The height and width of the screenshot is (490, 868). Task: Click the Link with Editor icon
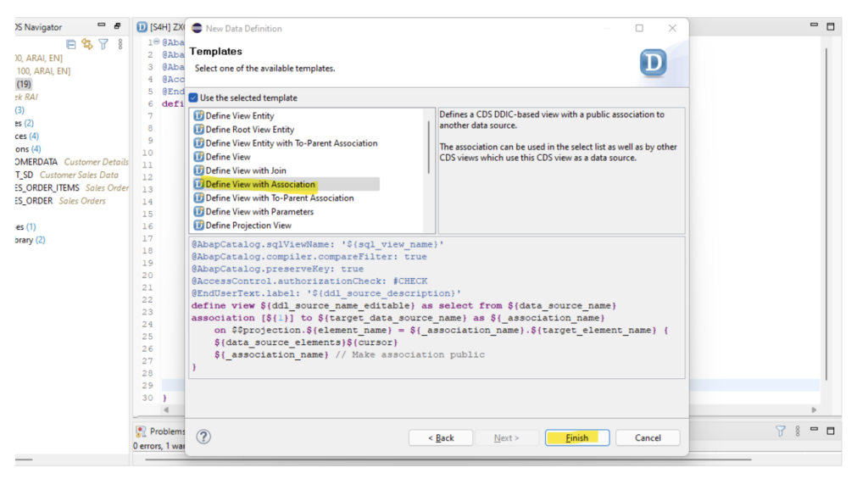tap(86, 43)
